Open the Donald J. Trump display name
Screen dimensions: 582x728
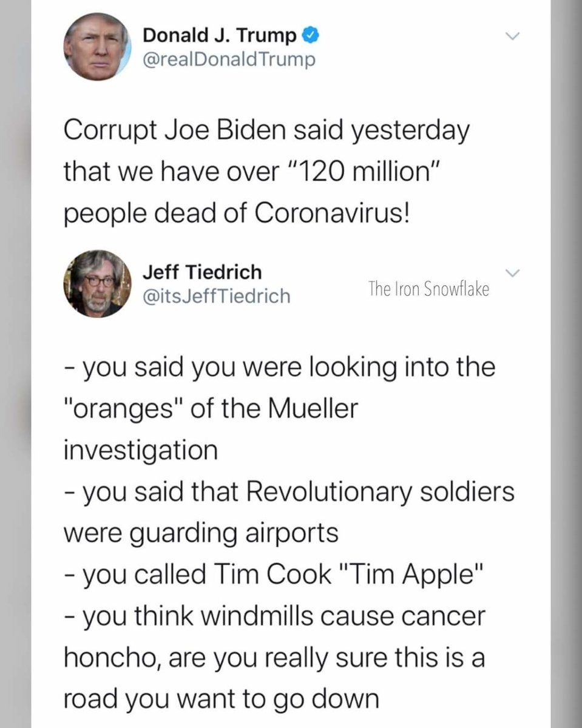219,36
